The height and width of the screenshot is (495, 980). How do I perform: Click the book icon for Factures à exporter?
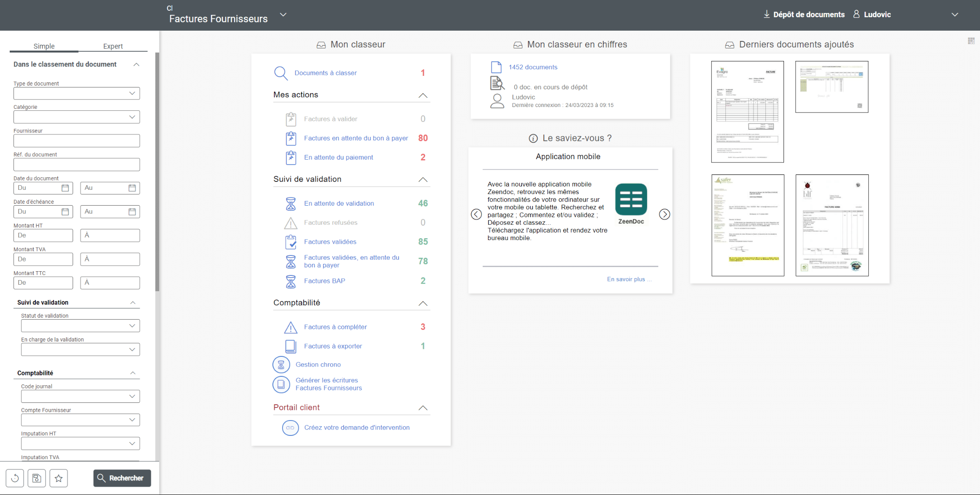(291, 346)
